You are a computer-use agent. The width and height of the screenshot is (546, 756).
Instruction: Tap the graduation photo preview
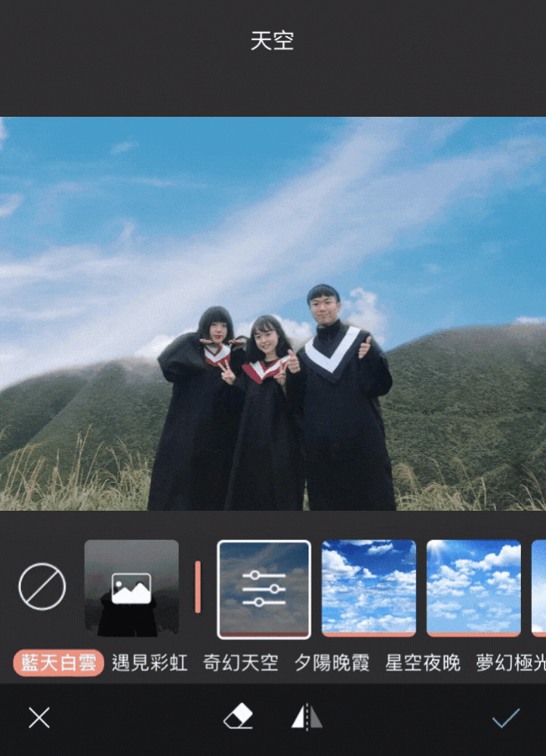click(x=273, y=313)
